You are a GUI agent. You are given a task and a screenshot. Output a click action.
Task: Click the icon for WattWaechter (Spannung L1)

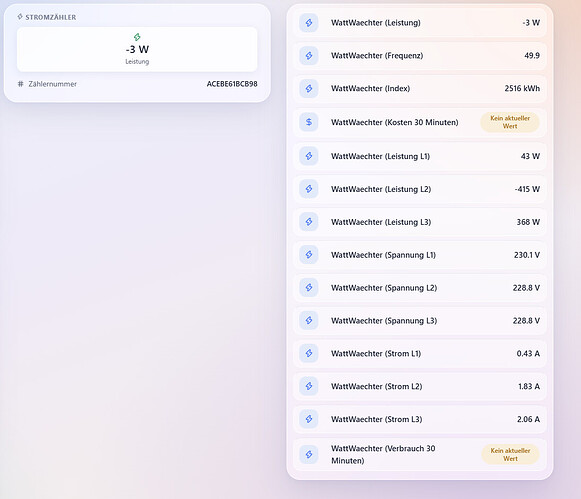(309, 255)
